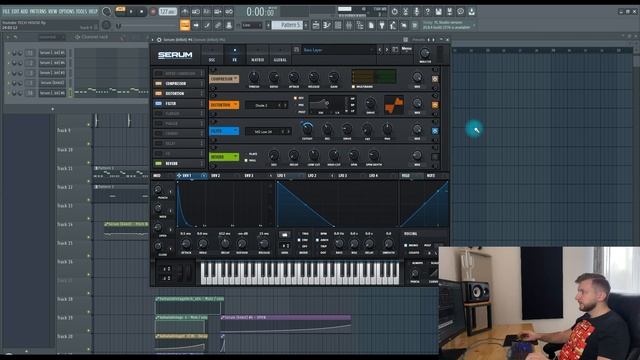The image size is (640, 360).
Task: Toggle the LFO ENV mode checkbox
Action: tap(299, 240)
